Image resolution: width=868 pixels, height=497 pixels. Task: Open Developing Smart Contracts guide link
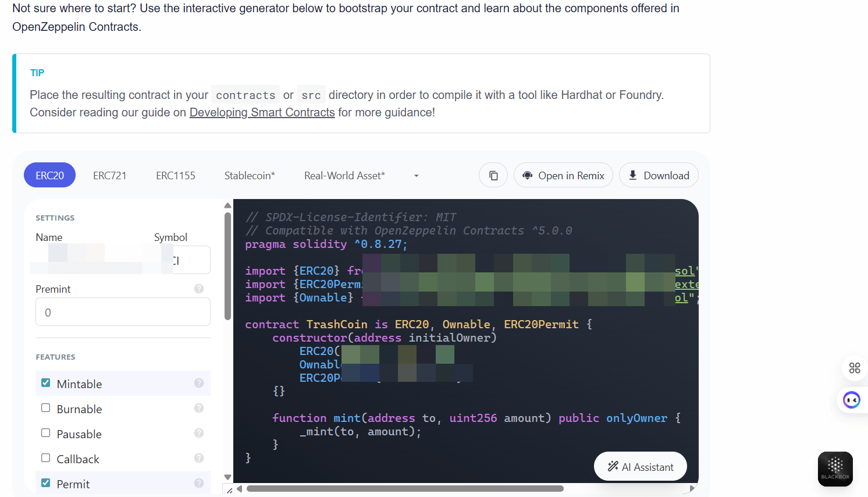[x=262, y=112]
